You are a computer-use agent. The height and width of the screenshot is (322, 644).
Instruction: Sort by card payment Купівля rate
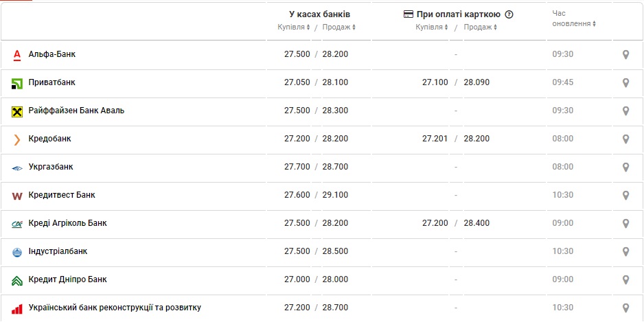(432, 27)
